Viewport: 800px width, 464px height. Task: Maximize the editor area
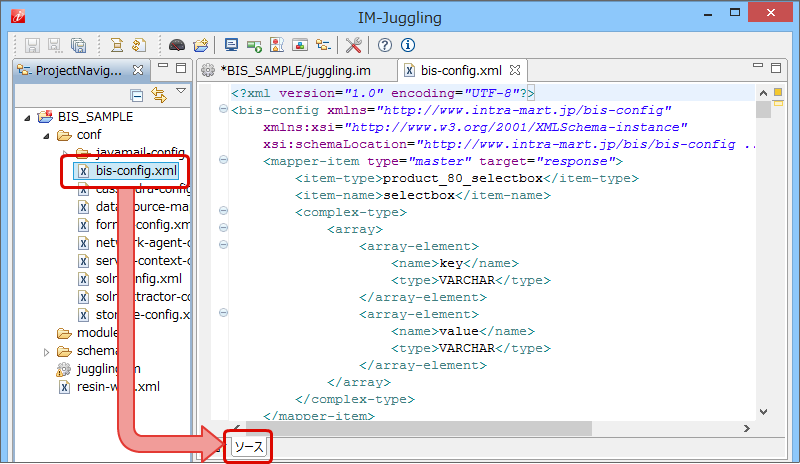tap(776, 67)
